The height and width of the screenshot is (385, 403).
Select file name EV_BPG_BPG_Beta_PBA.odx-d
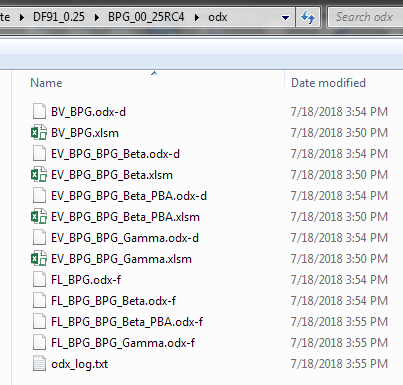click(x=129, y=196)
